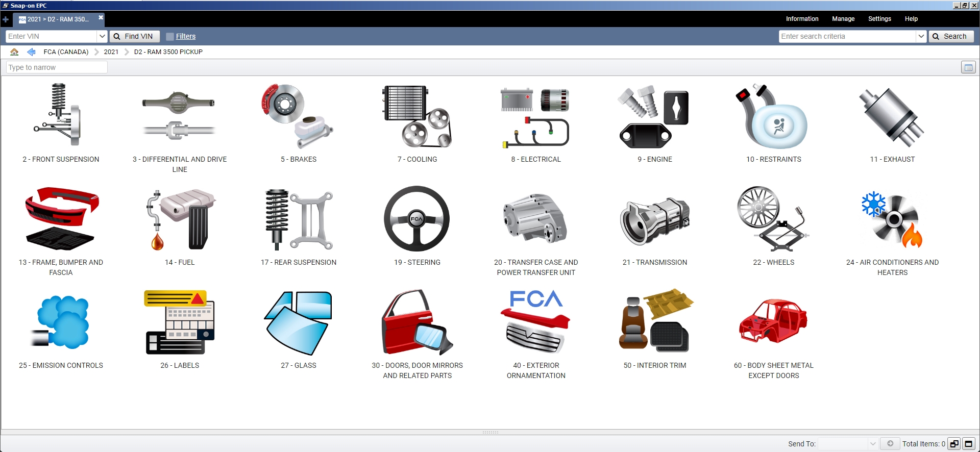Go to the home icon in breadcrumb

[x=14, y=52]
